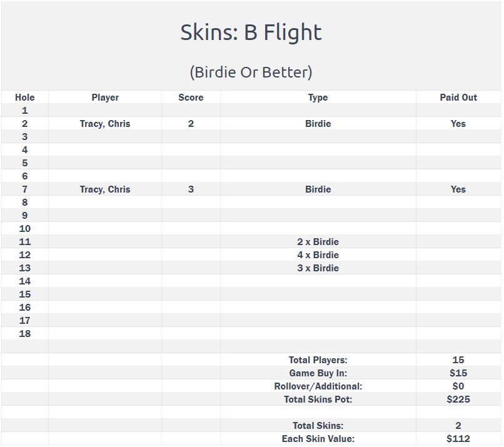Click Tracy, Chris on hole 7 row
The height and width of the screenshot is (447, 504).
point(105,189)
